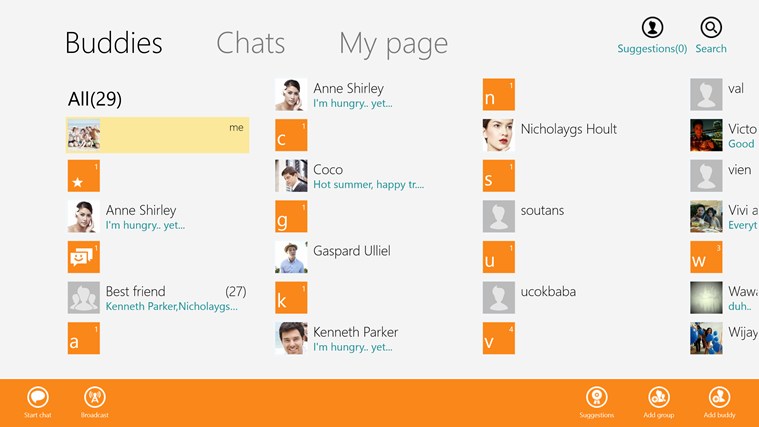Jump to letter 'w' index tile
Viewport: 759px width, 427px height.
(x=706, y=257)
